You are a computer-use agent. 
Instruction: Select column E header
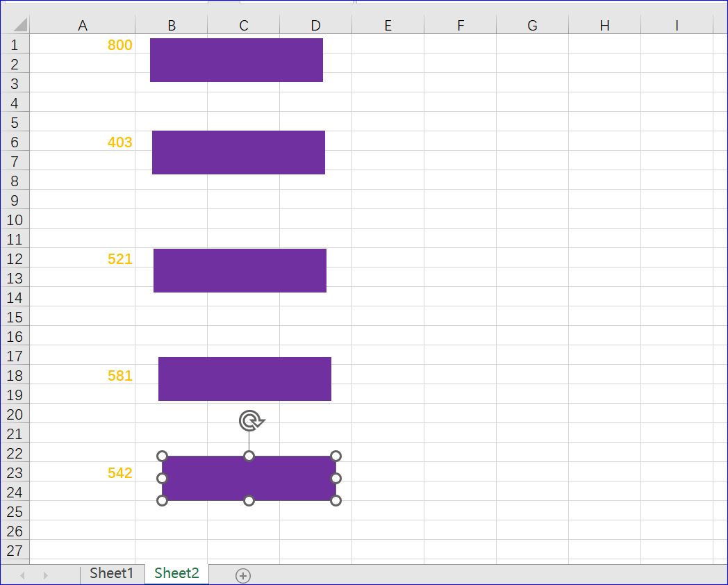tap(388, 25)
